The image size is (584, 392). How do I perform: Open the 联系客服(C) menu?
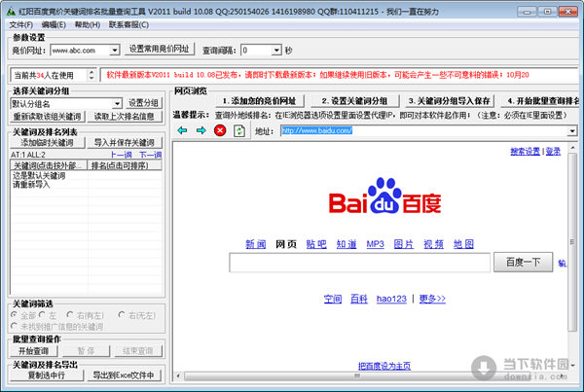pyautogui.click(x=128, y=24)
